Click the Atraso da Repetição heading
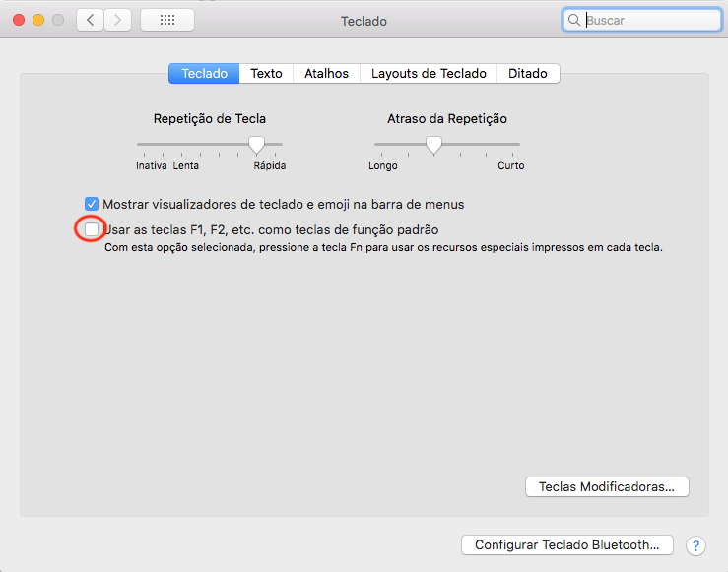The width and height of the screenshot is (728, 572). click(x=447, y=119)
